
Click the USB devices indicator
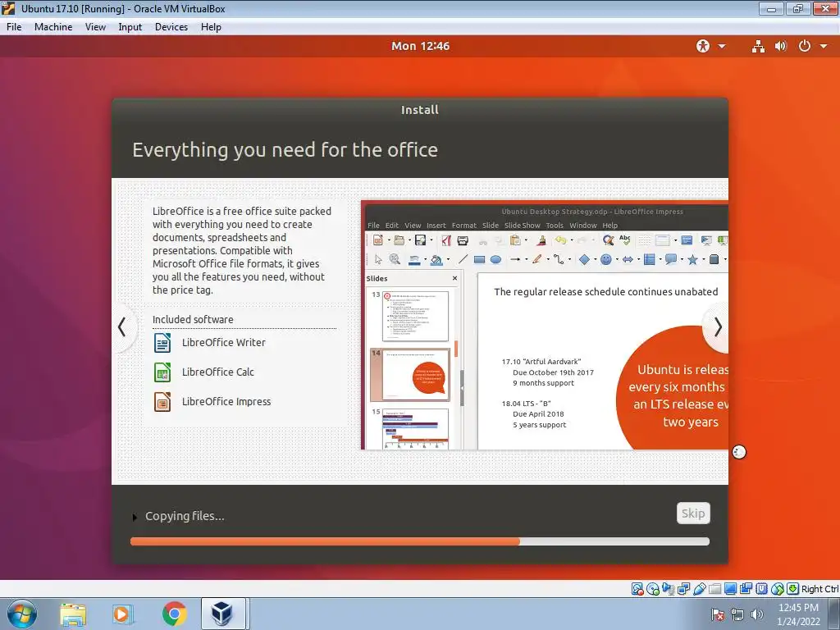tap(699, 589)
